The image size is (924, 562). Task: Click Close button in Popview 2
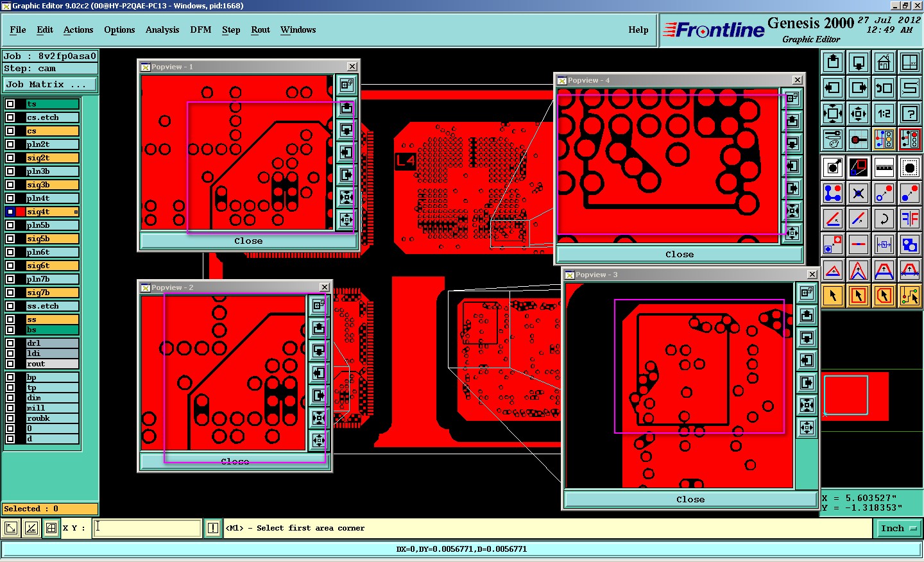(235, 461)
